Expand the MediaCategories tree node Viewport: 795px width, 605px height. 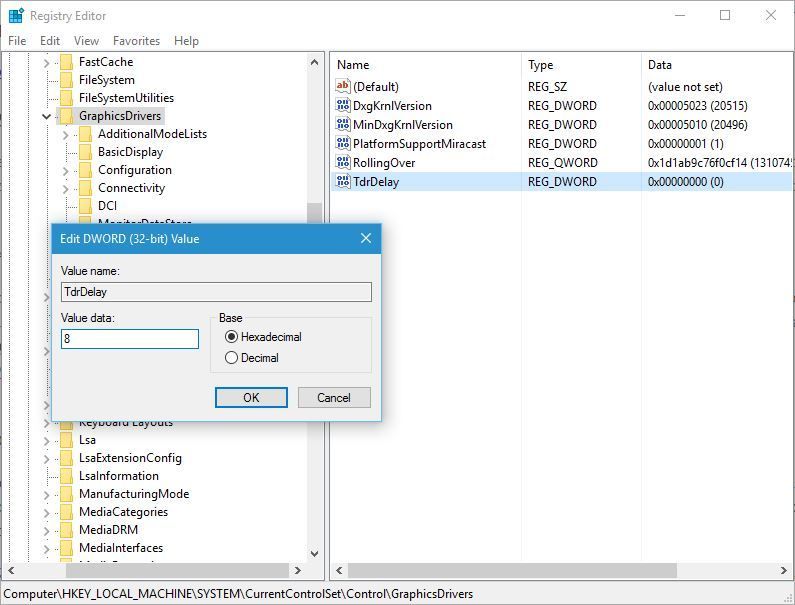47,513
